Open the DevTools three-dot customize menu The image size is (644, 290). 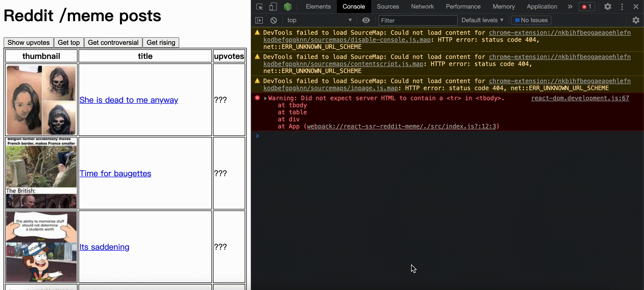(622, 7)
